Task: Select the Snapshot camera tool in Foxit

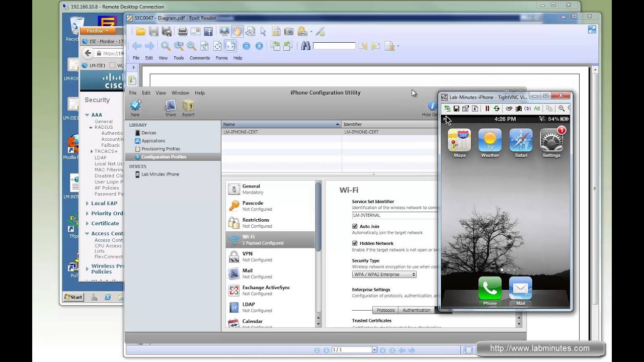Action: coord(289,32)
